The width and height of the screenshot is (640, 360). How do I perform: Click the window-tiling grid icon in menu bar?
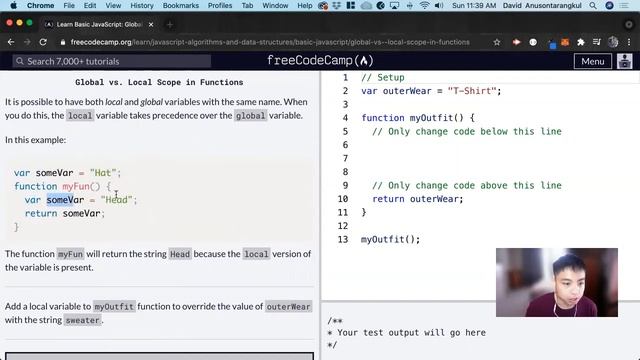coord(351,5)
